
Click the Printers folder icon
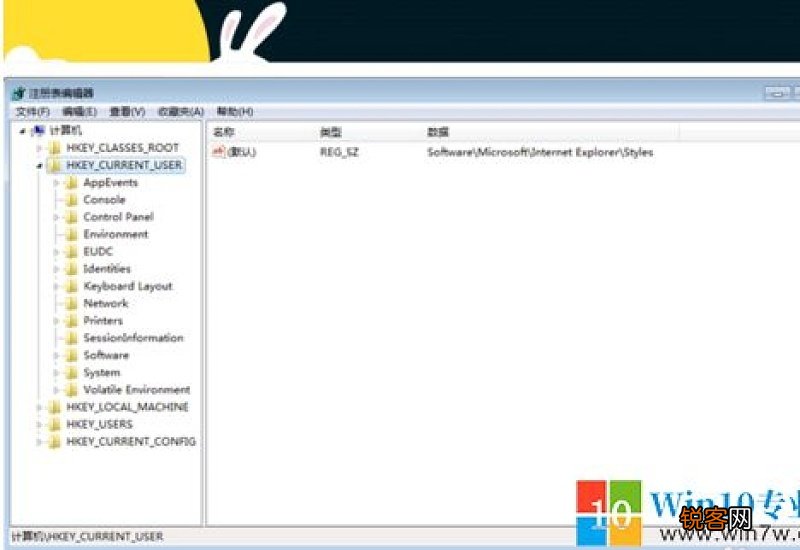coord(72,321)
